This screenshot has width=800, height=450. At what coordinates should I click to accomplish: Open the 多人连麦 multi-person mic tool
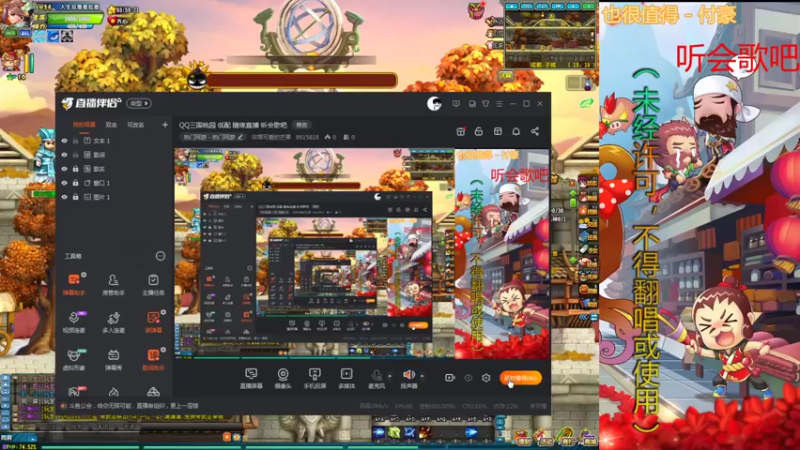(x=113, y=321)
